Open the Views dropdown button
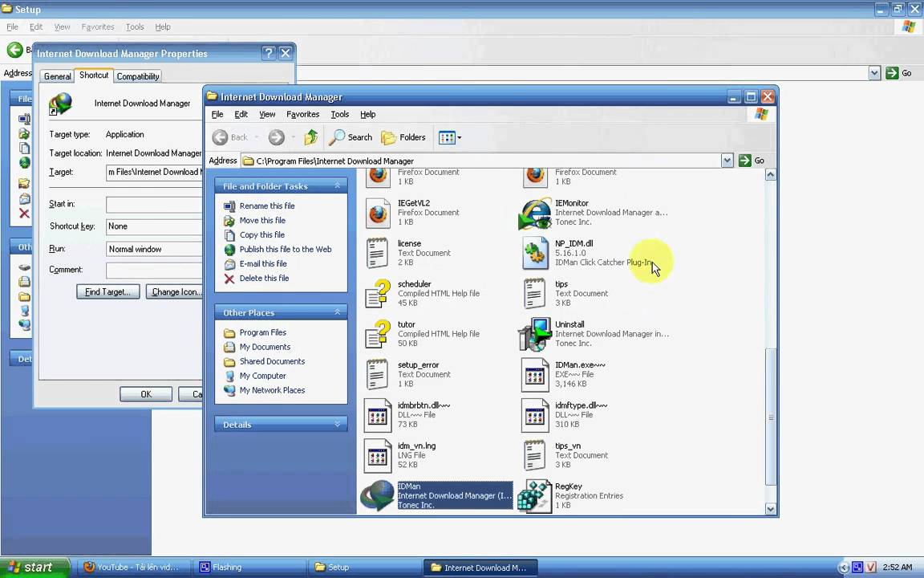Screen dimensions: 924x578 coord(450,137)
